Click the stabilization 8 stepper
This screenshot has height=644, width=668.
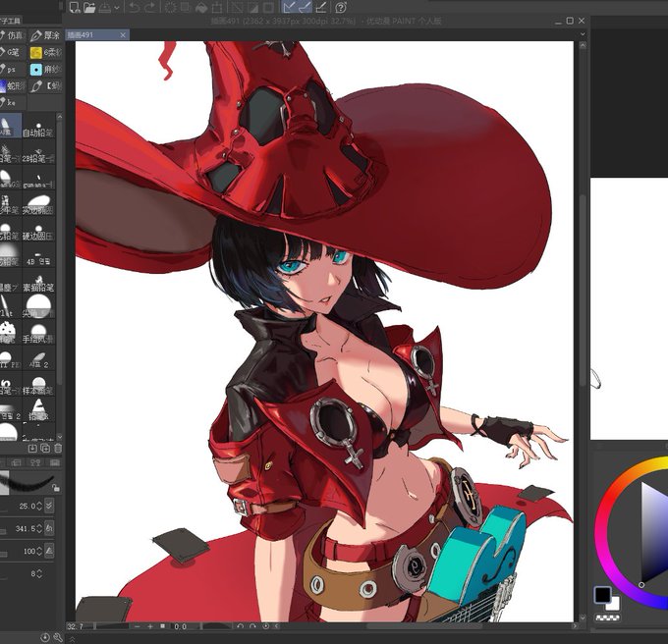point(39,573)
